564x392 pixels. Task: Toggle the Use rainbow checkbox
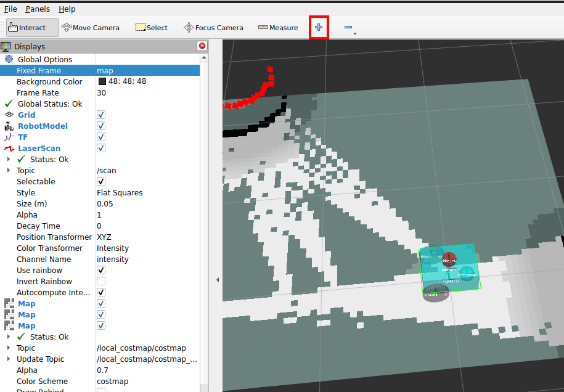(101, 271)
